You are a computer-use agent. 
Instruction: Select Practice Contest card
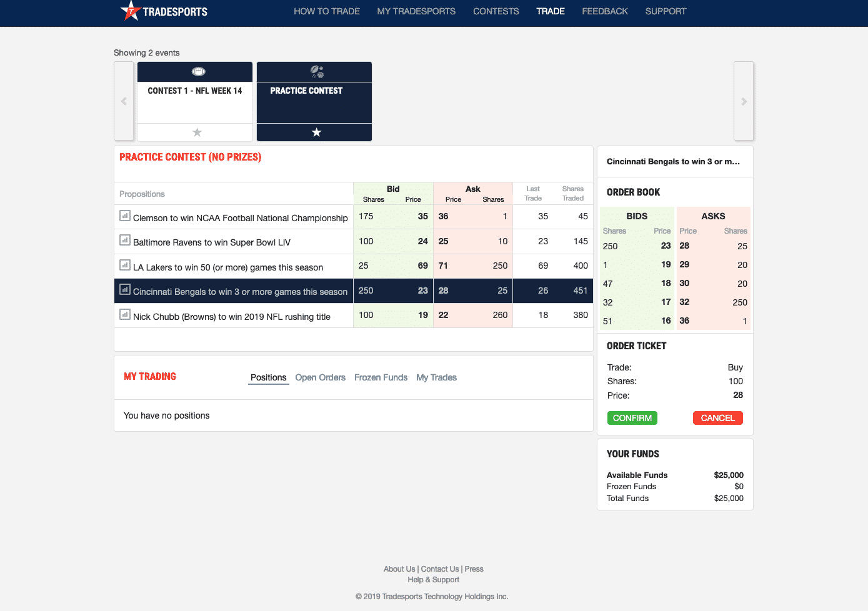314,101
